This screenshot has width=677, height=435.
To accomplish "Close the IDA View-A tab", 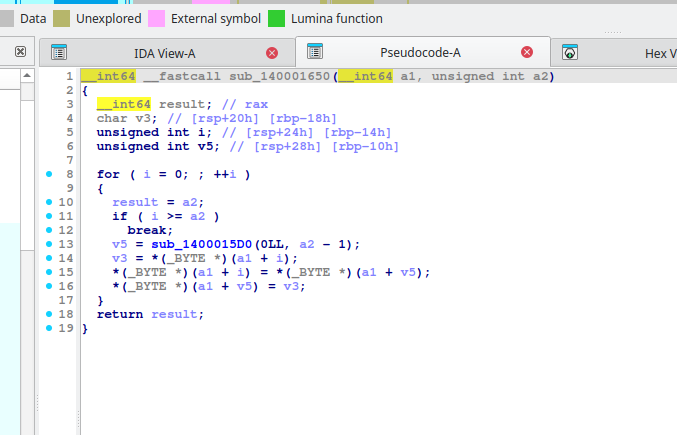I will 272,53.
